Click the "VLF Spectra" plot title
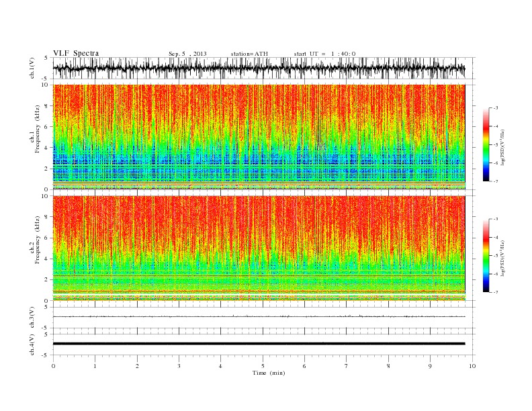 tap(76, 53)
